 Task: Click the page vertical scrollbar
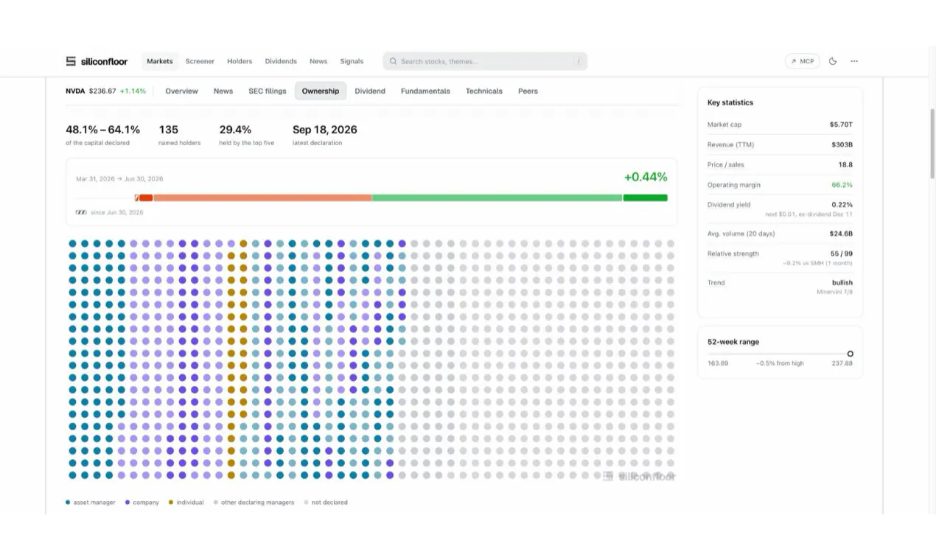pyautogui.click(x=932, y=144)
